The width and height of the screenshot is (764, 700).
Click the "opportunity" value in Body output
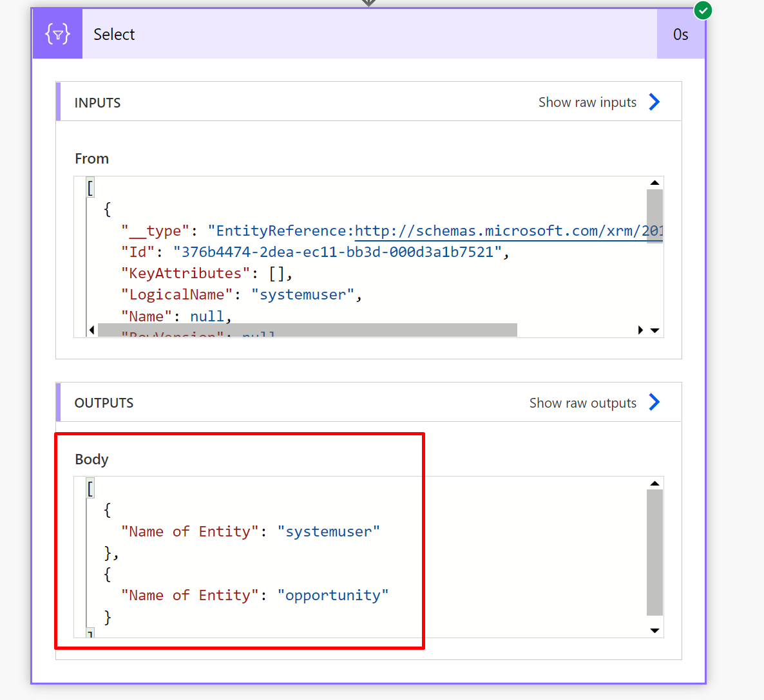(333, 595)
